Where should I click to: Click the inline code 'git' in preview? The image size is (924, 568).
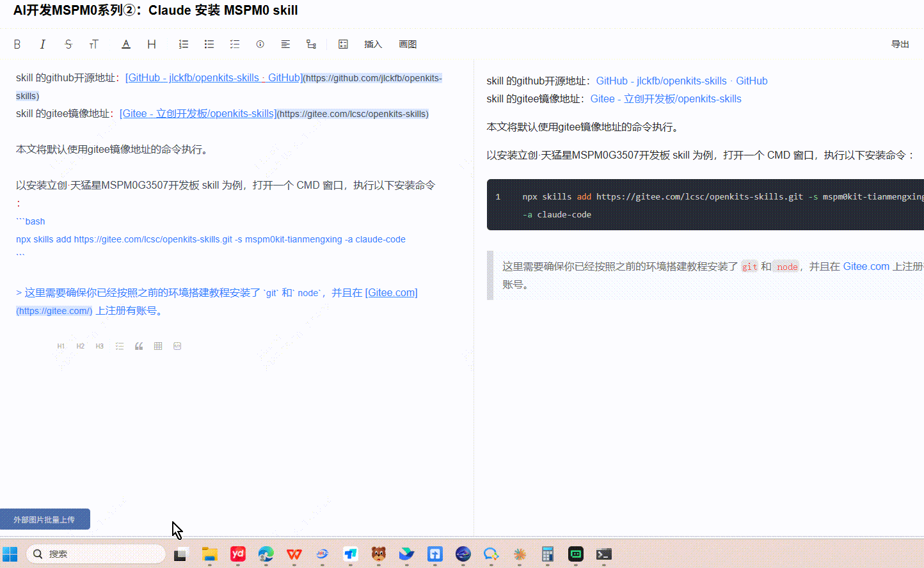(x=749, y=267)
